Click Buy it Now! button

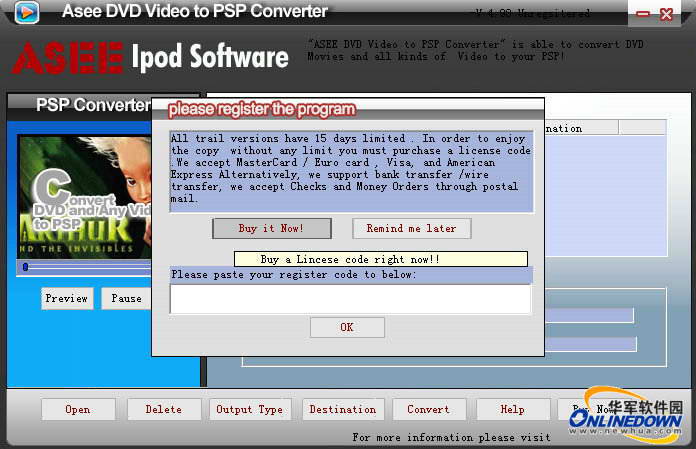[x=272, y=228]
